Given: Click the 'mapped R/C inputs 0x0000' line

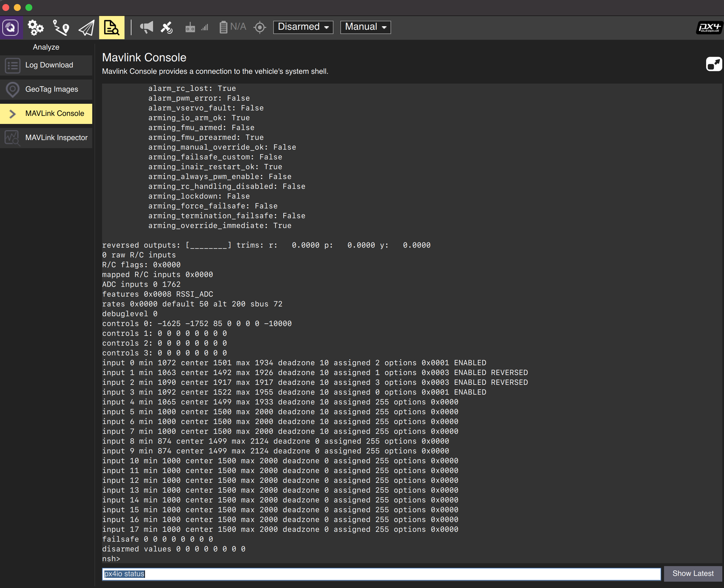Looking at the screenshot, I should 157,275.
